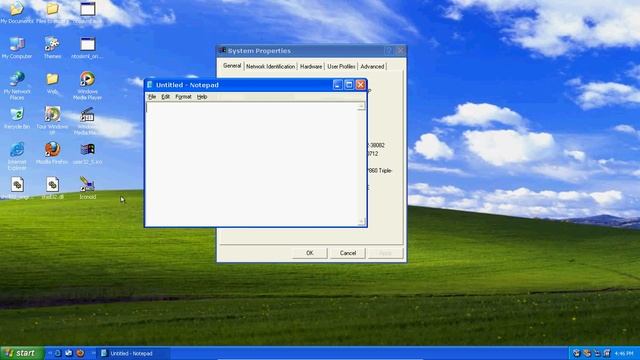Open the My Computer desktop icon
The height and width of the screenshot is (360, 640).
tap(17, 47)
